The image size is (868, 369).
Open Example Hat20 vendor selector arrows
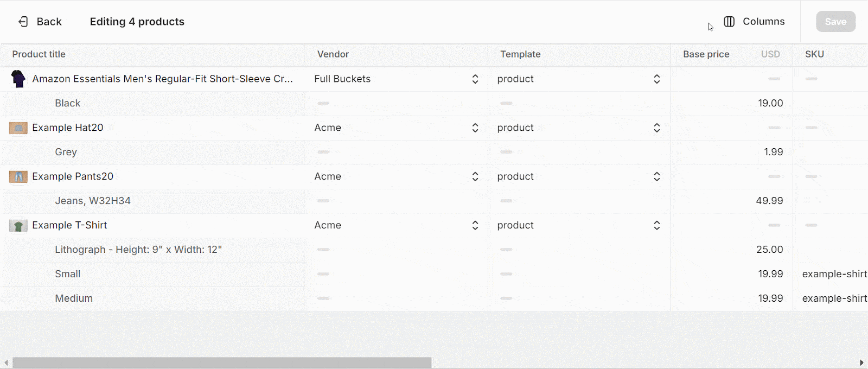(475, 128)
